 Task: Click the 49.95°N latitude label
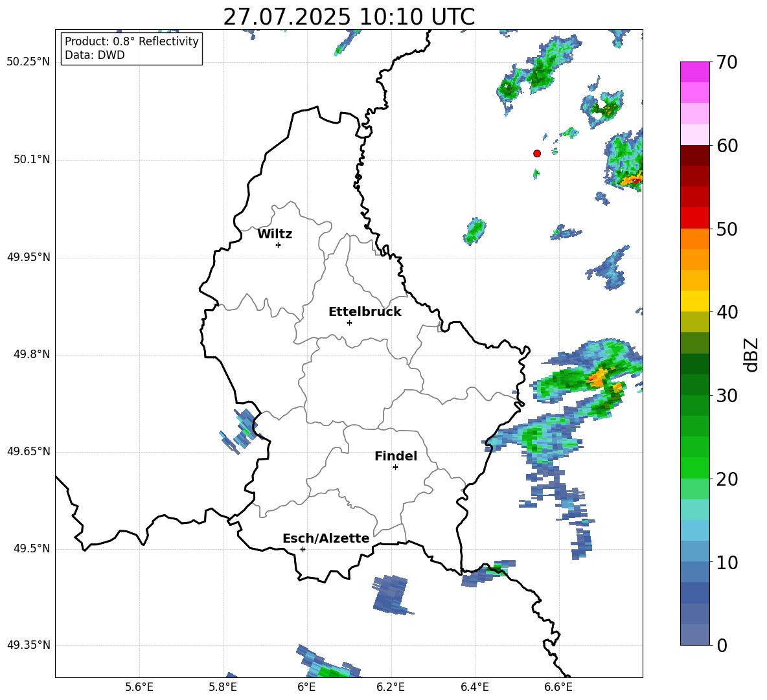pyautogui.click(x=29, y=257)
